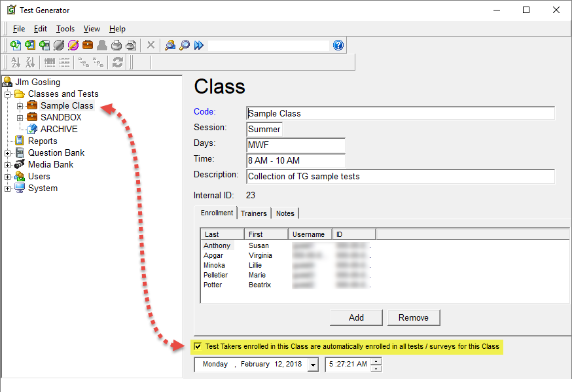Click the blue double-arrow find next icon
Viewport: 572px width, 392px height.
coord(199,45)
